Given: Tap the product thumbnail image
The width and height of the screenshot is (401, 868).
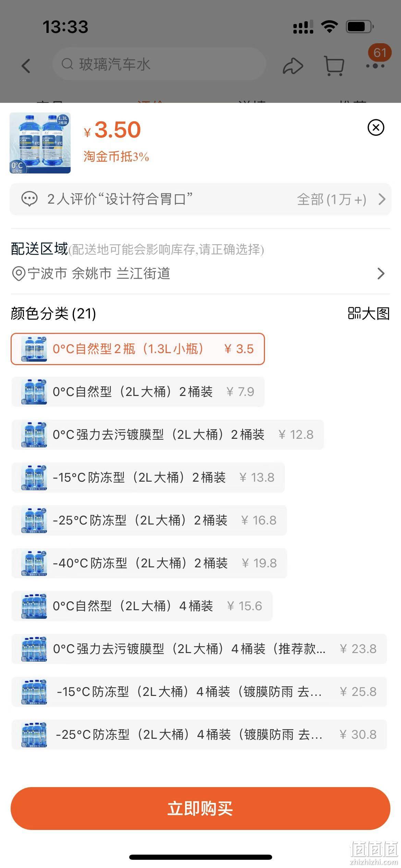Looking at the screenshot, I should [40, 143].
